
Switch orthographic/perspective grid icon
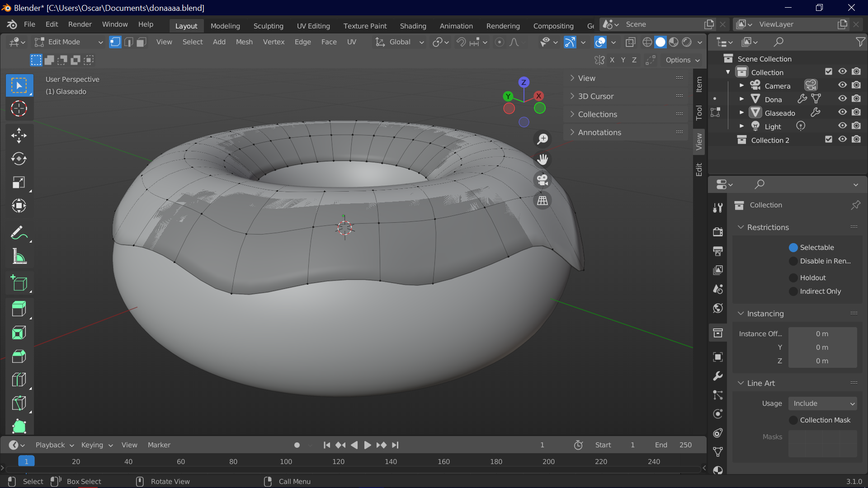click(542, 200)
